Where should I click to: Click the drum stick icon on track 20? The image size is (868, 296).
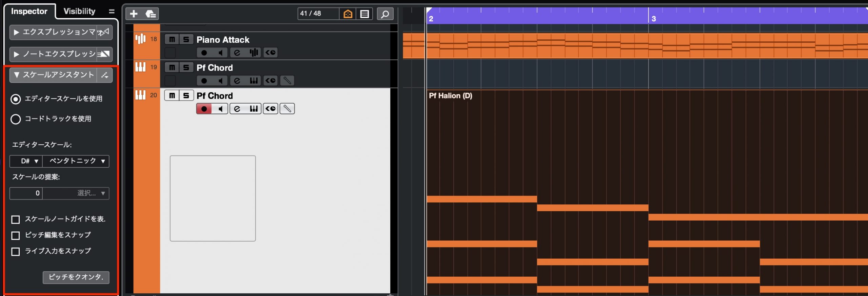[x=287, y=109]
